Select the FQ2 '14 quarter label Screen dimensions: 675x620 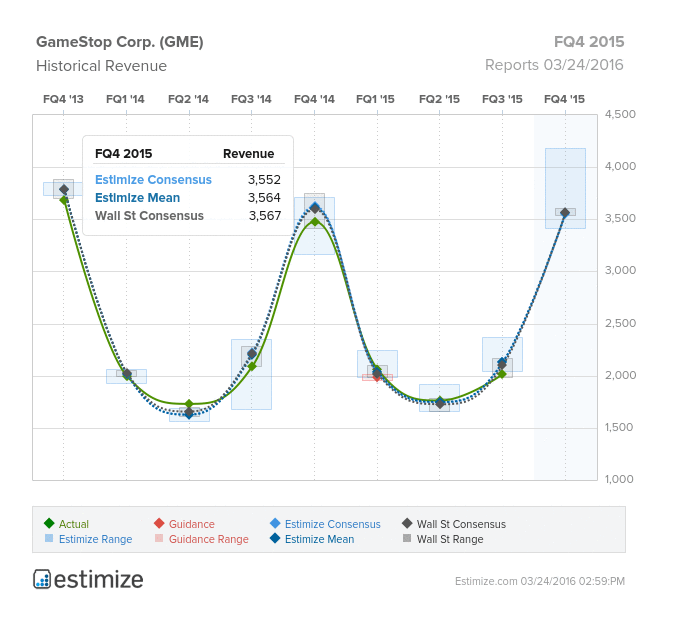(188, 99)
